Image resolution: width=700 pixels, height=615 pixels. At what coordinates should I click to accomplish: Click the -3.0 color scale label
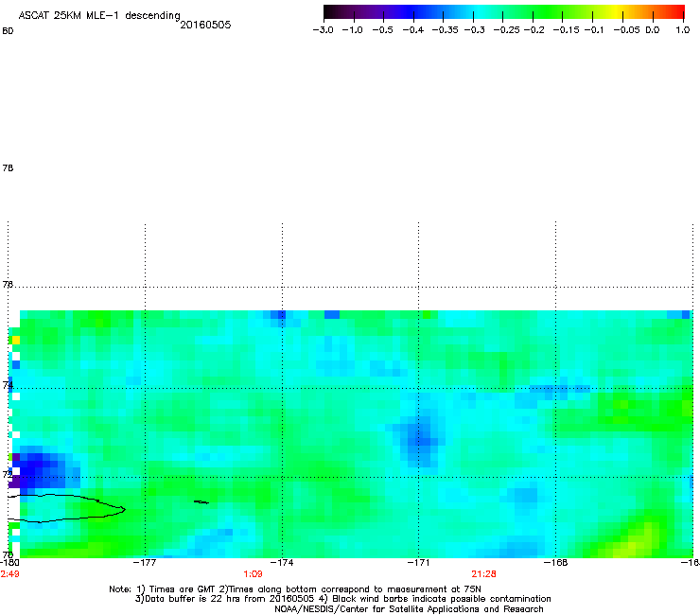323,30
